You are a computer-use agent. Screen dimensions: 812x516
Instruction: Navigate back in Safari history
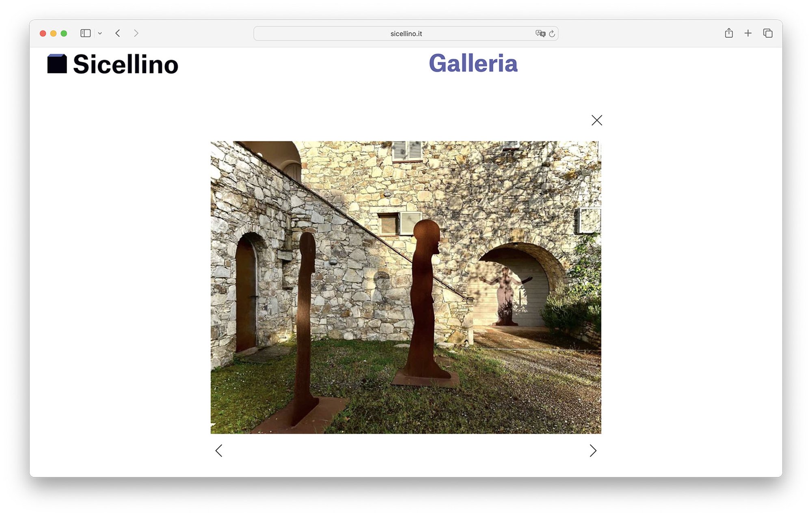(x=118, y=33)
